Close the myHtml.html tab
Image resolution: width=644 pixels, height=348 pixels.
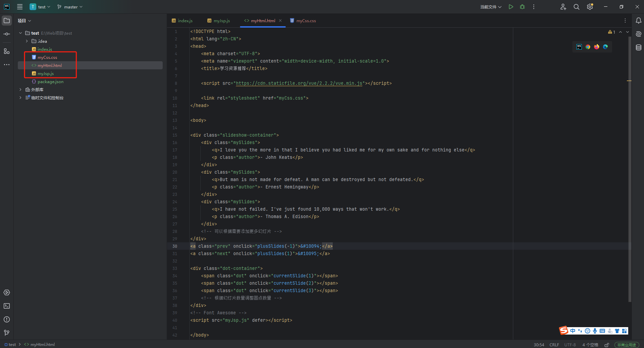click(280, 21)
